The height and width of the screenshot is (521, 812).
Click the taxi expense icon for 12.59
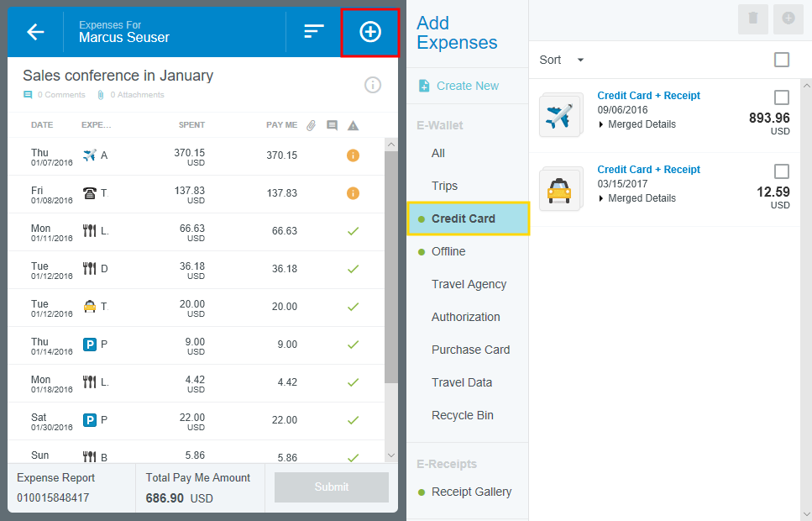coord(559,189)
